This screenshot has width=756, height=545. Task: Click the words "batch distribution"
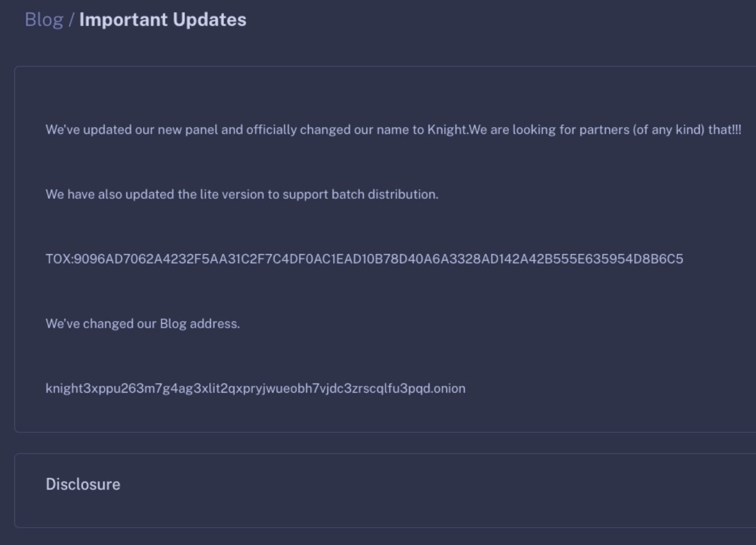[x=385, y=194]
